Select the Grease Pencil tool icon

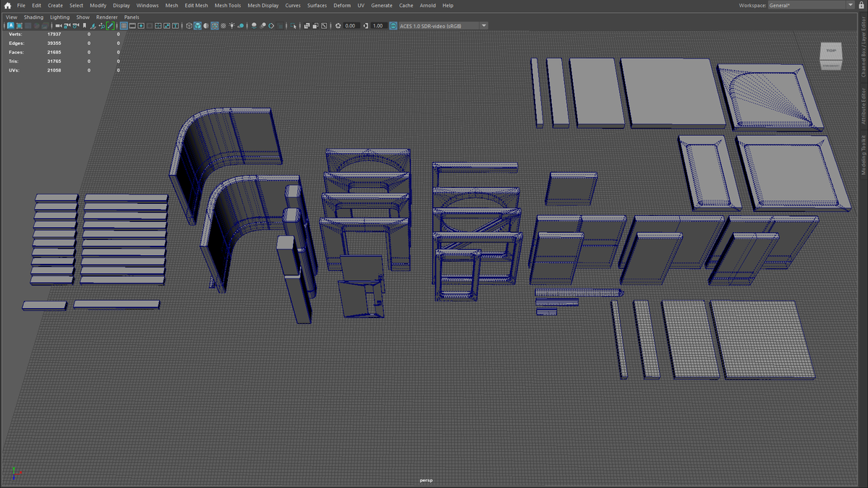pyautogui.click(x=109, y=26)
